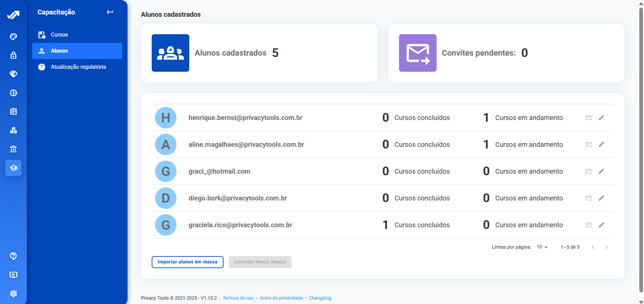Open the palette icon in left rail
This screenshot has height=304, width=644.
(x=13, y=37)
